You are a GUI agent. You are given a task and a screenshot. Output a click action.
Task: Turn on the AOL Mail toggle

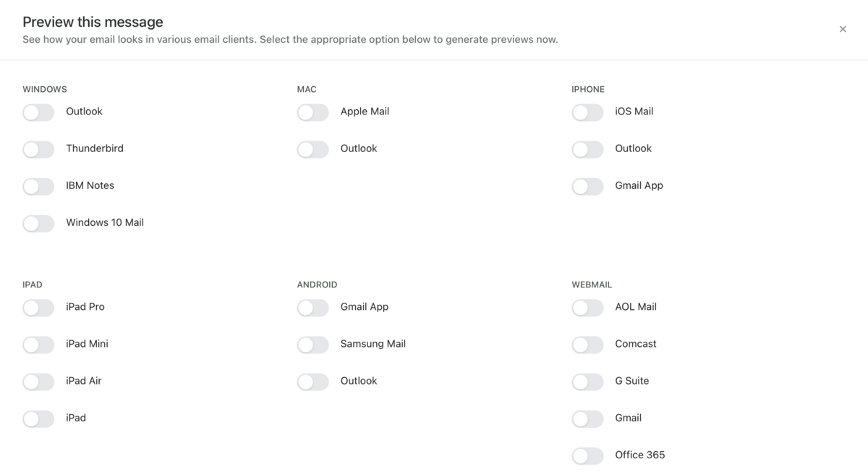click(587, 308)
